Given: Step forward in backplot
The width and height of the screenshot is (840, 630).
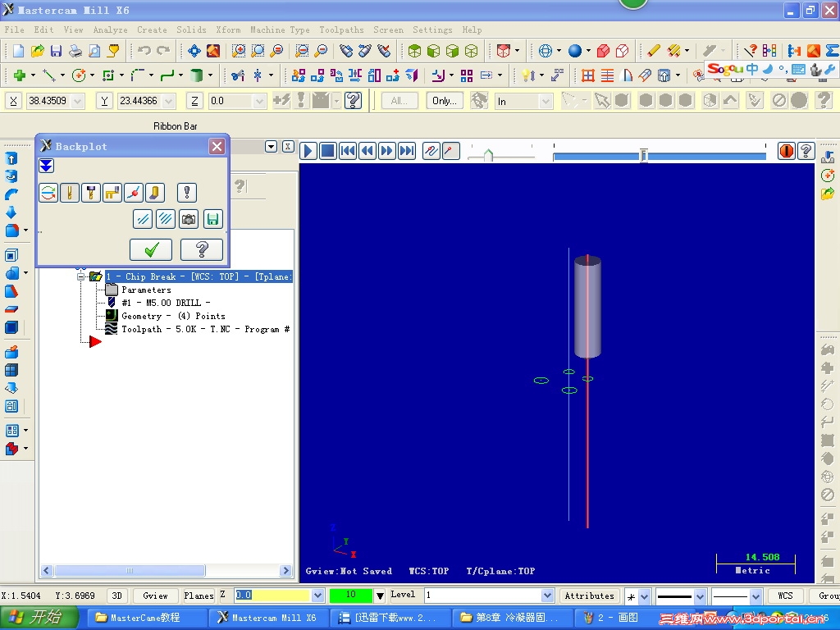Looking at the screenshot, I should (x=387, y=151).
